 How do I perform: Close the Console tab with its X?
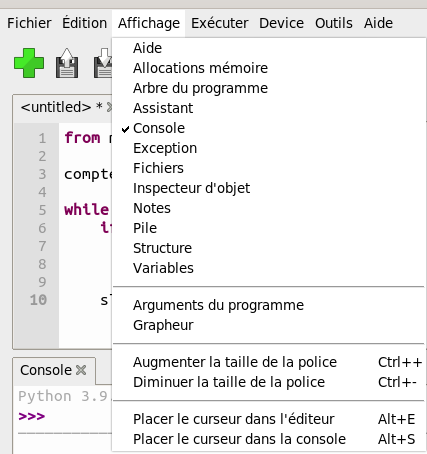[81, 370]
